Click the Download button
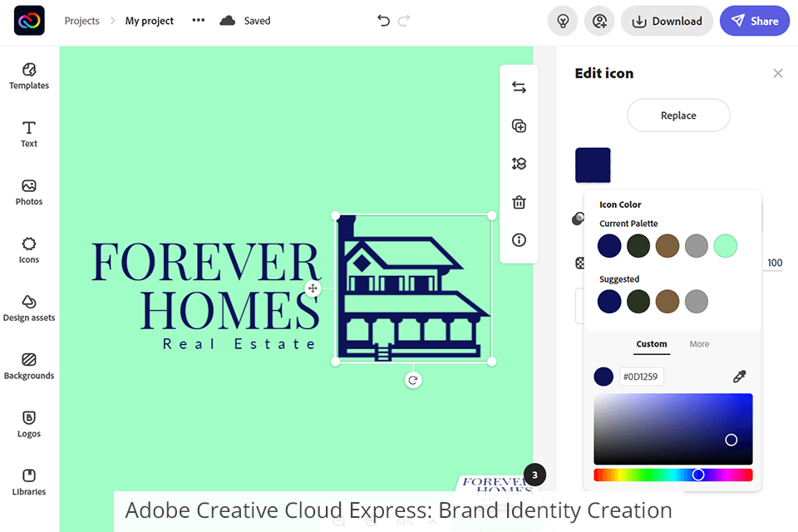798x532 pixels. coord(667,21)
